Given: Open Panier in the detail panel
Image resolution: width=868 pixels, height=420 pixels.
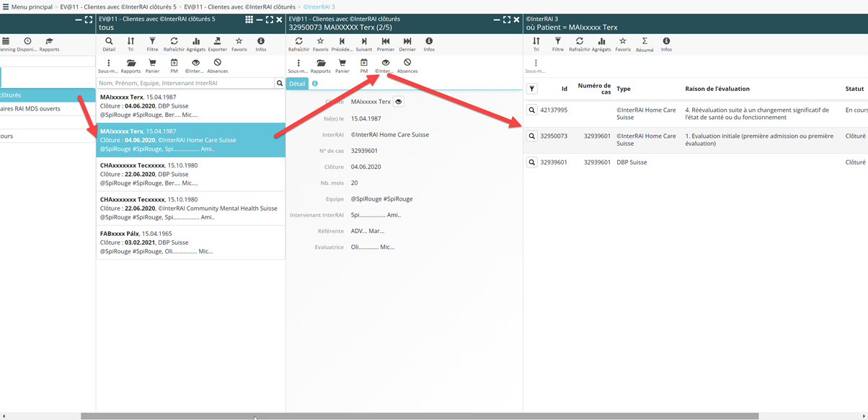Looking at the screenshot, I should tap(342, 64).
